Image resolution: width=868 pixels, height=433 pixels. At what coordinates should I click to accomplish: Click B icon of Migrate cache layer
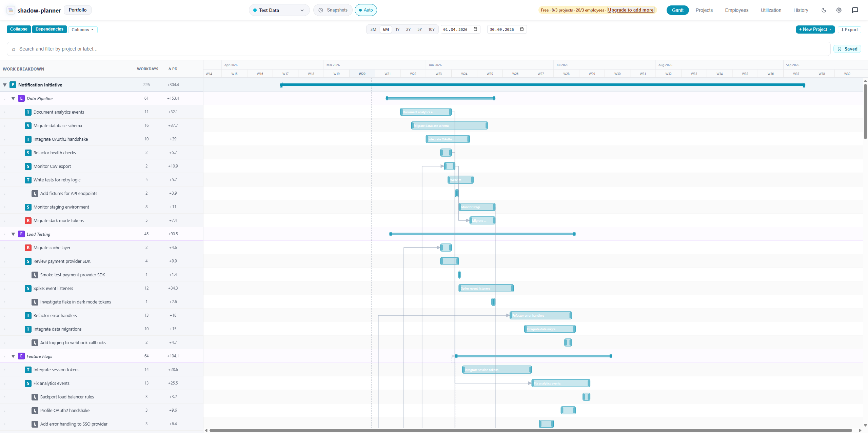pos(28,248)
